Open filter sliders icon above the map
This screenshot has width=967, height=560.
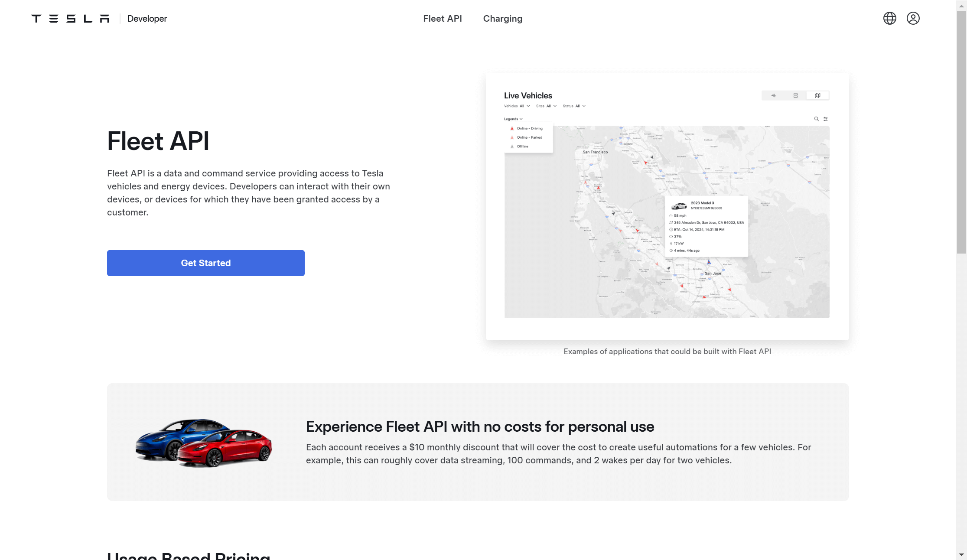pyautogui.click(x=825, y=119)
